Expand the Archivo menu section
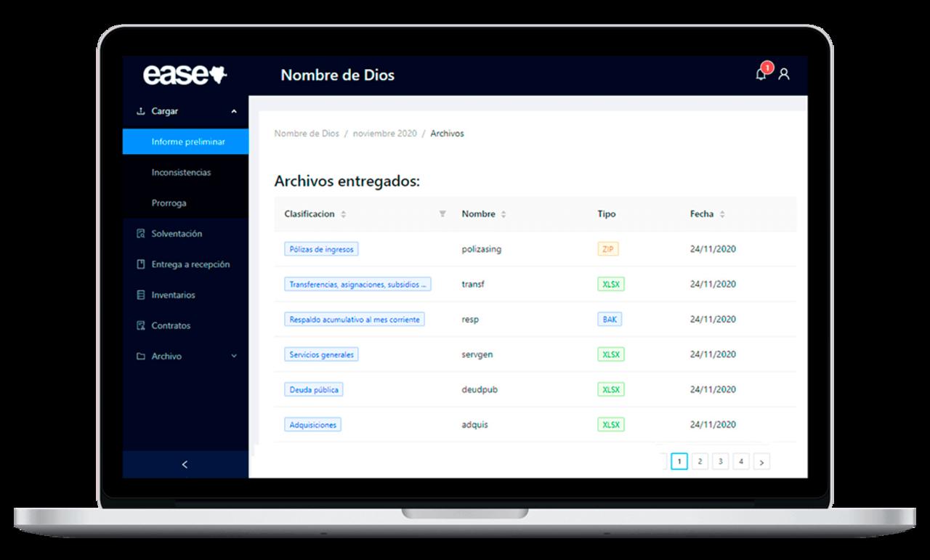This screenshot has height=560, width=930. pos(233,357)
